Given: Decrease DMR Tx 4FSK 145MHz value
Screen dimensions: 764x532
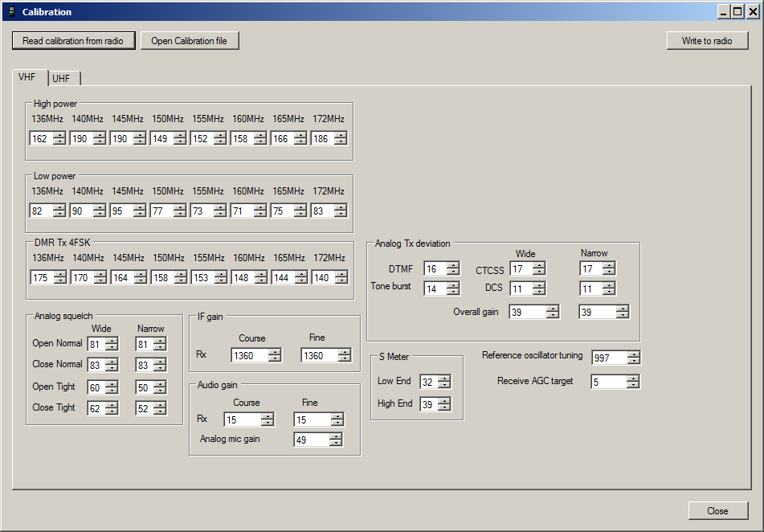Looking at the screenshot, I should click(140, 280).
